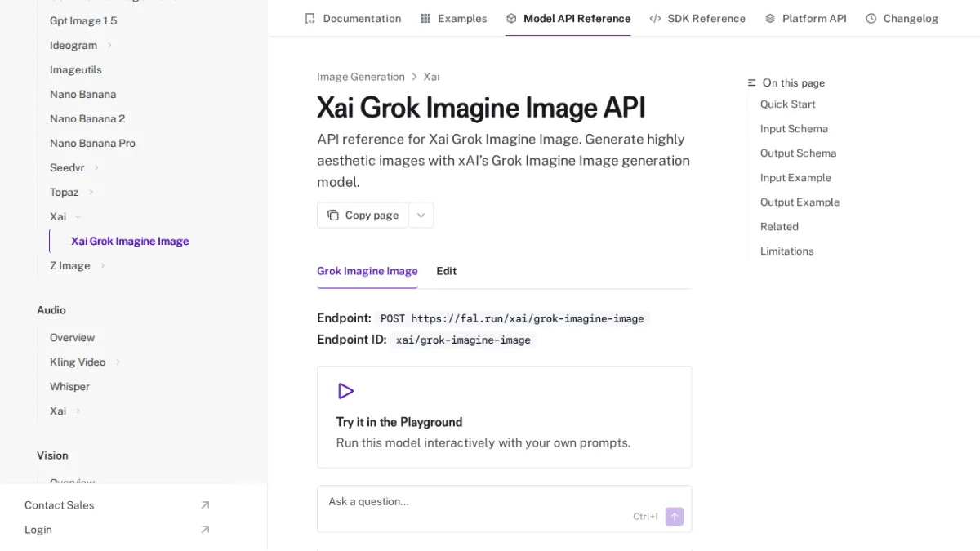
Task: Collapse the Xai image section chevron
Action: tap(78, 216)
